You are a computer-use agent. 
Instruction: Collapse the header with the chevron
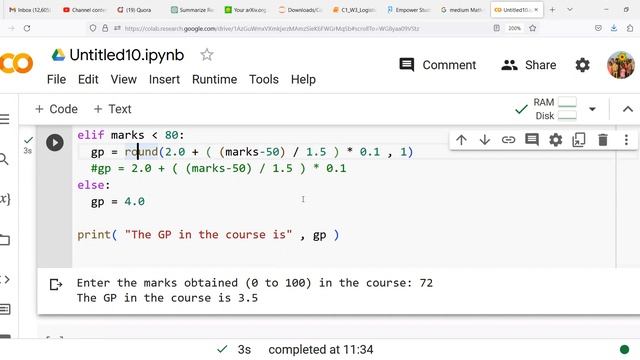tap(628, 109)
